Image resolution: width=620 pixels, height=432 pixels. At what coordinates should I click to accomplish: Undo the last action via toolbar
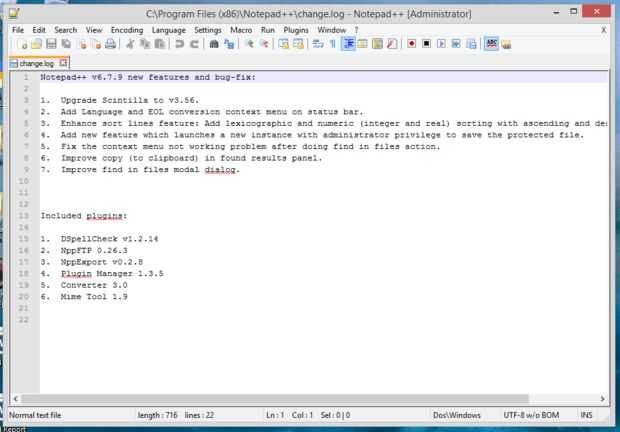click(180, 44)
